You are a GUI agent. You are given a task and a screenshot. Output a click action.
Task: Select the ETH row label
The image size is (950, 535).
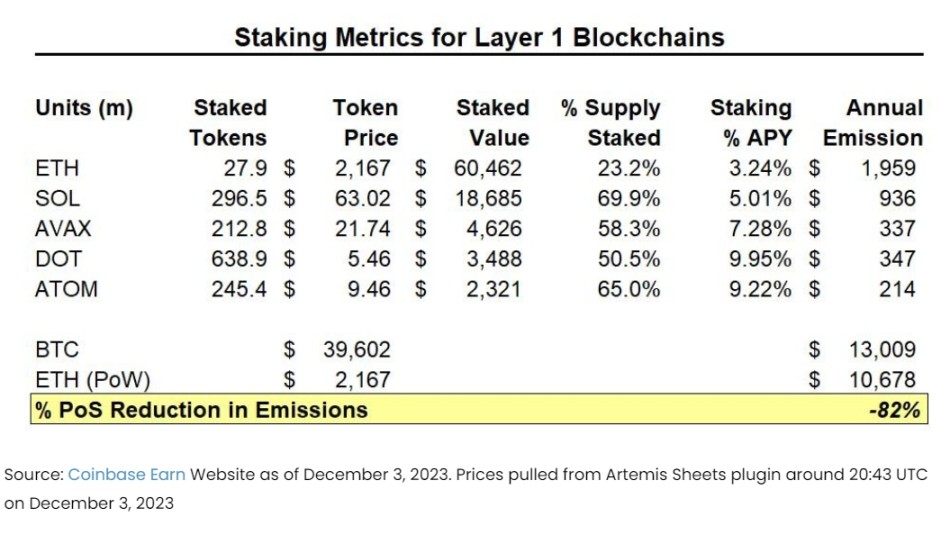56,169
